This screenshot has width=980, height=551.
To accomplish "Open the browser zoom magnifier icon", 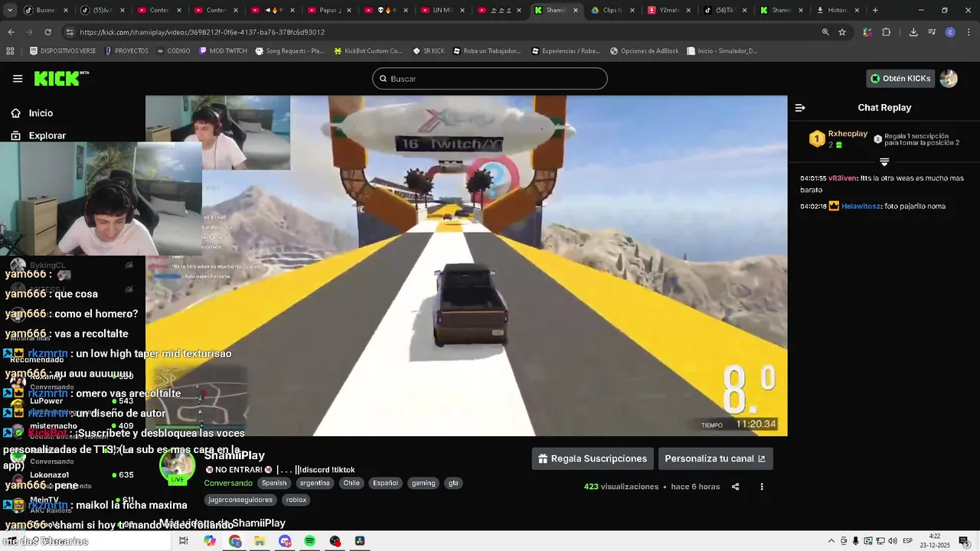I will tap(825, 32).
